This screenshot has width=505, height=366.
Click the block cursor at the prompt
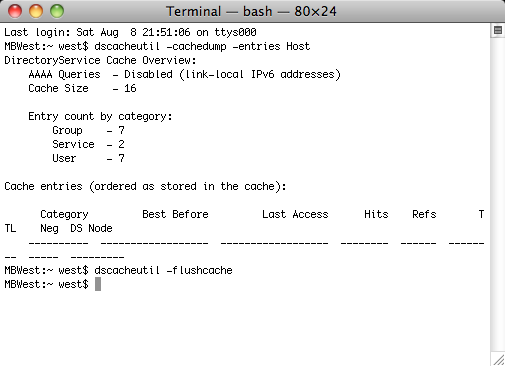(98, 284)
